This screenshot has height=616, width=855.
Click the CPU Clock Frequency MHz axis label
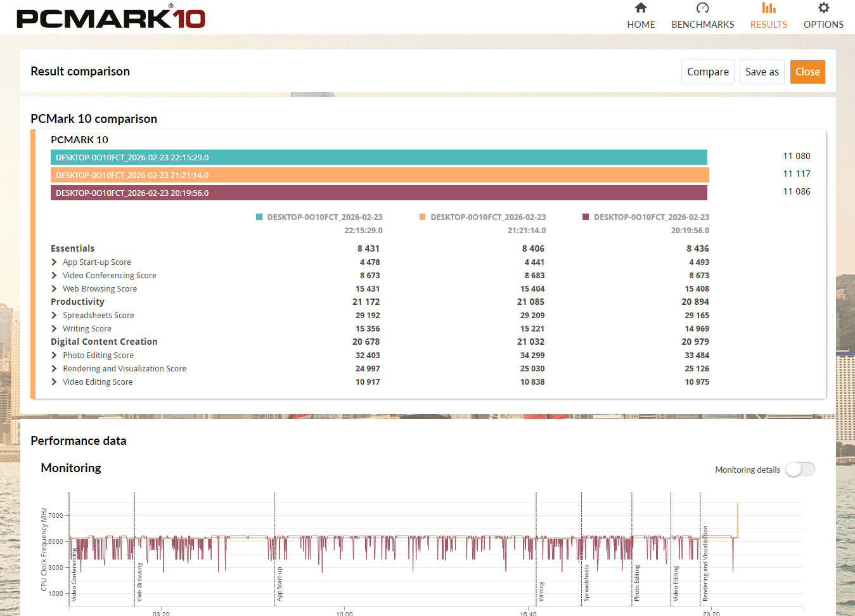(44, 549)
